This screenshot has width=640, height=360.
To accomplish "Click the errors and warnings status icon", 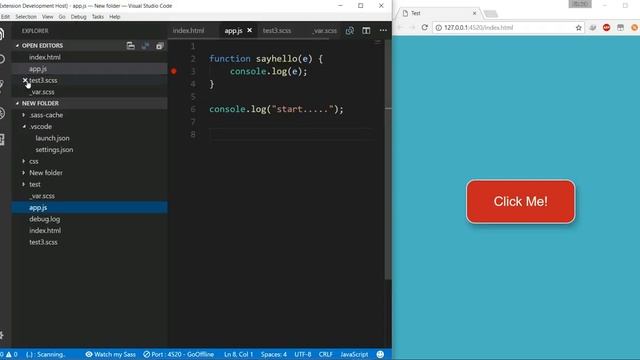I will (9, 354).
